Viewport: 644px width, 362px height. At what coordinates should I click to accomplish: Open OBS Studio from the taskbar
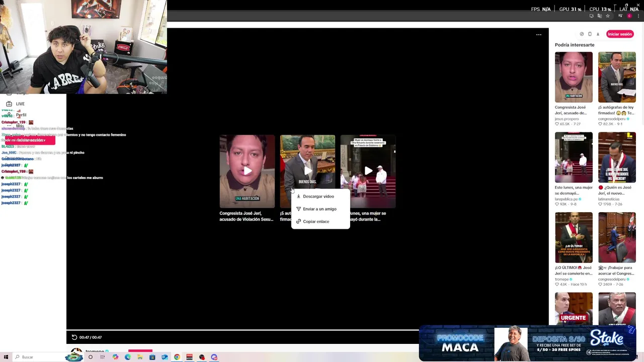(x=202, y=357)
